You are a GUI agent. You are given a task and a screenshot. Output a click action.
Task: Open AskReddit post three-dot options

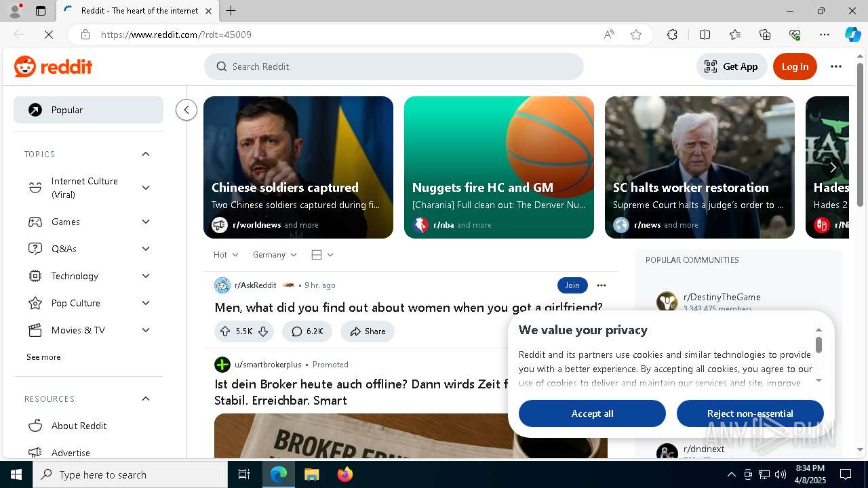pyautogui.click(x=601, y=285)
